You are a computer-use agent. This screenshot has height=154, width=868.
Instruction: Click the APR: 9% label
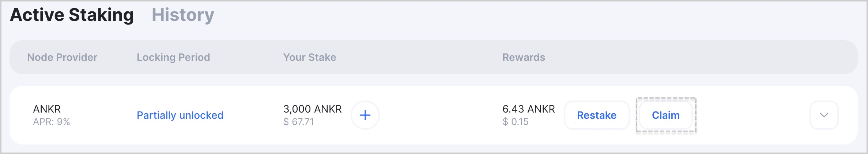tap(52, 122)
